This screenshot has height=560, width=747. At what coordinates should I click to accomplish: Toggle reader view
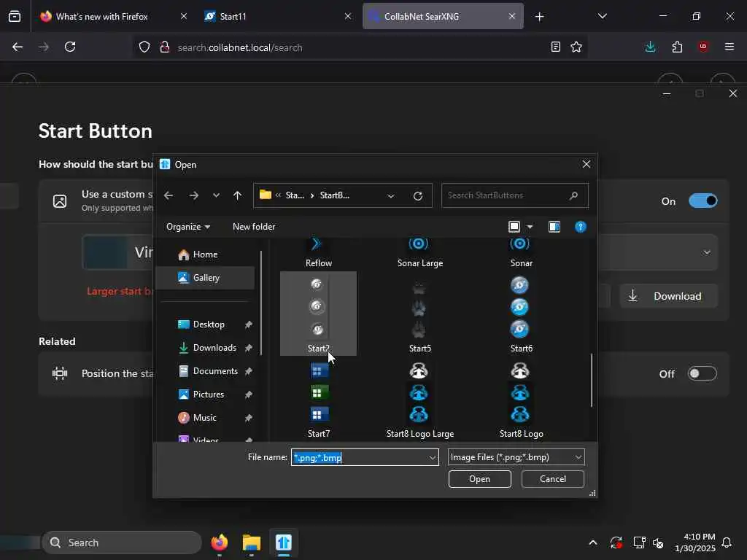click(x=555, y=47)
